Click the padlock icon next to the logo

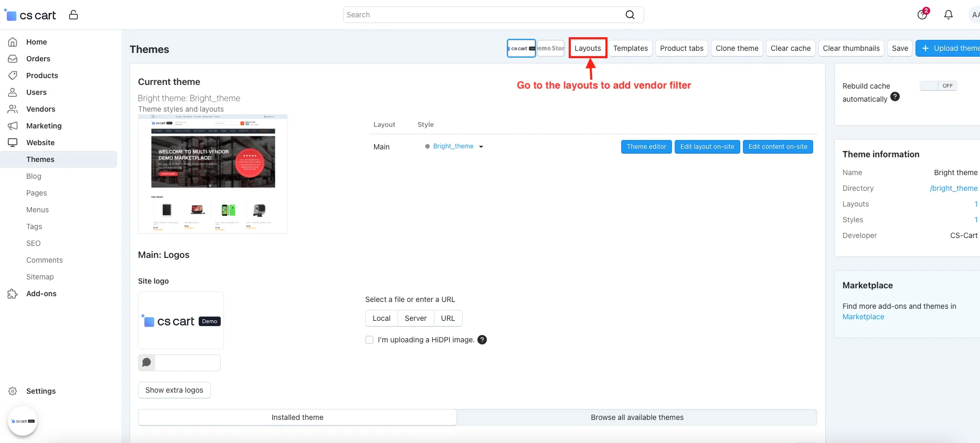point(73,15)
